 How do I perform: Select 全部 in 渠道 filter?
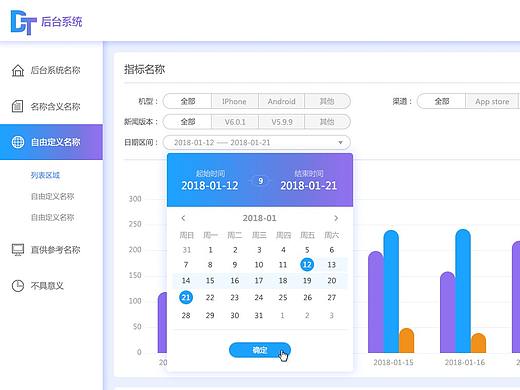click(x=442, y=101)
